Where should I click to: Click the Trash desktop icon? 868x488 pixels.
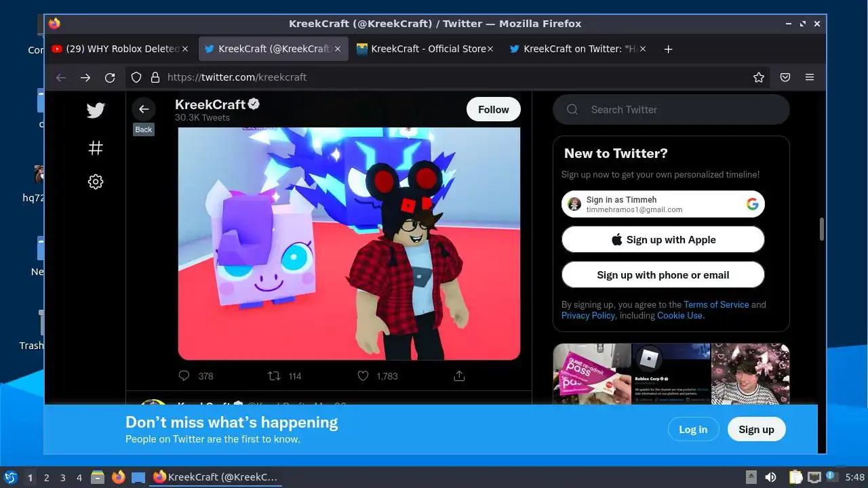(32, 330)
